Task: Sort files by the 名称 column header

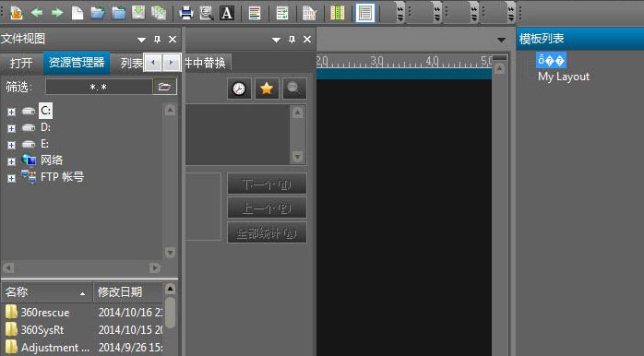Action: [x=46, y=292]
